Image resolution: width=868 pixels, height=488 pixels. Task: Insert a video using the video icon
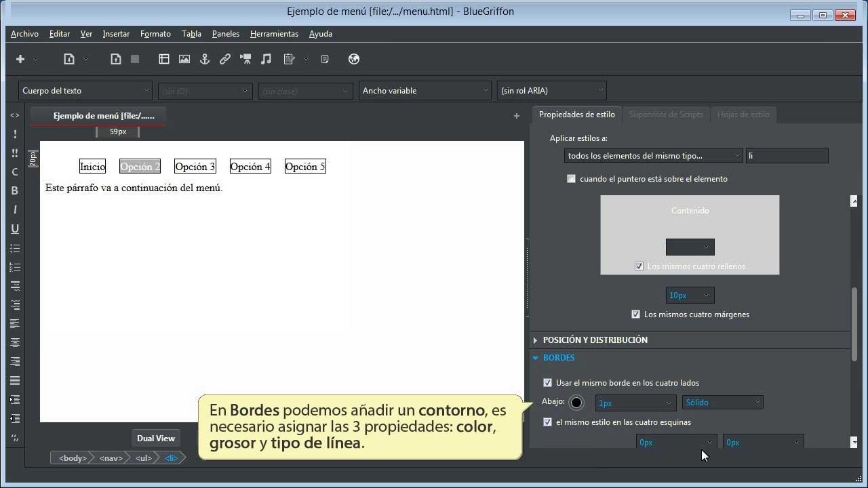pos(245,59)
